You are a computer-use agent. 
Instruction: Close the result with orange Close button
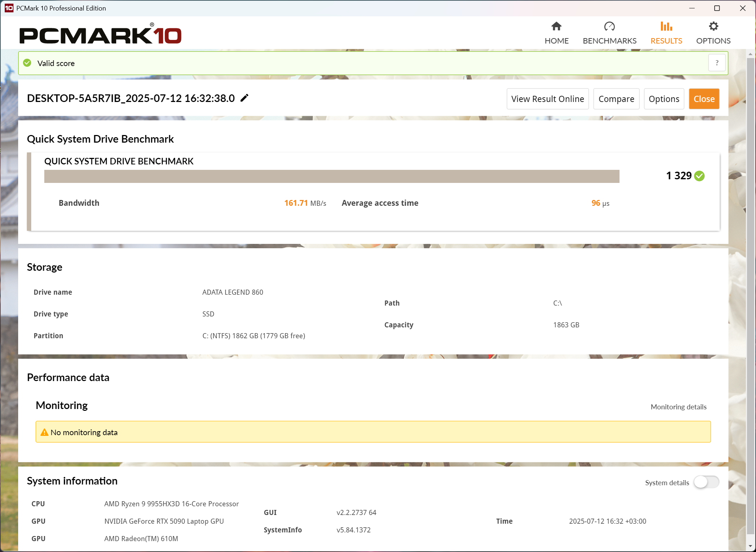point(704,99)
